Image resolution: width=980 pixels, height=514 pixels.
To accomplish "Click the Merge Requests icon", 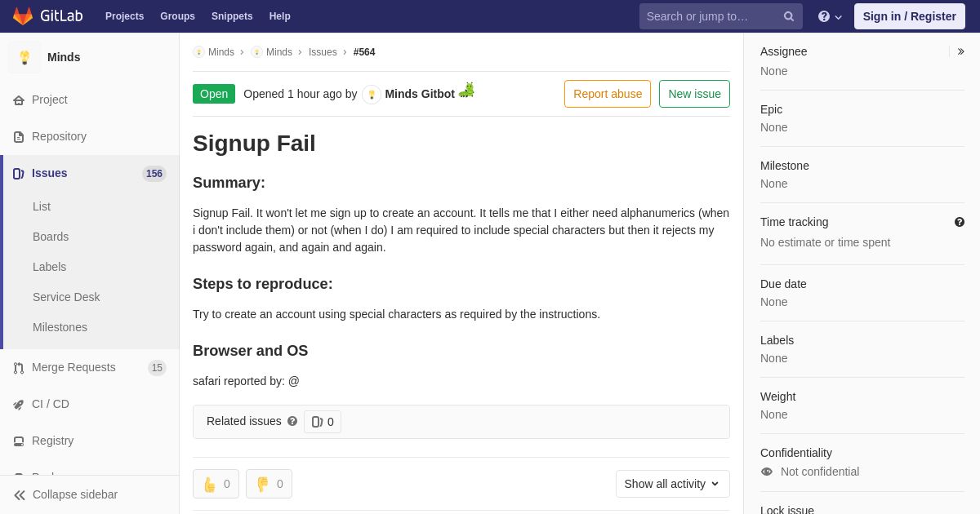I will click(x=19, y=368).
